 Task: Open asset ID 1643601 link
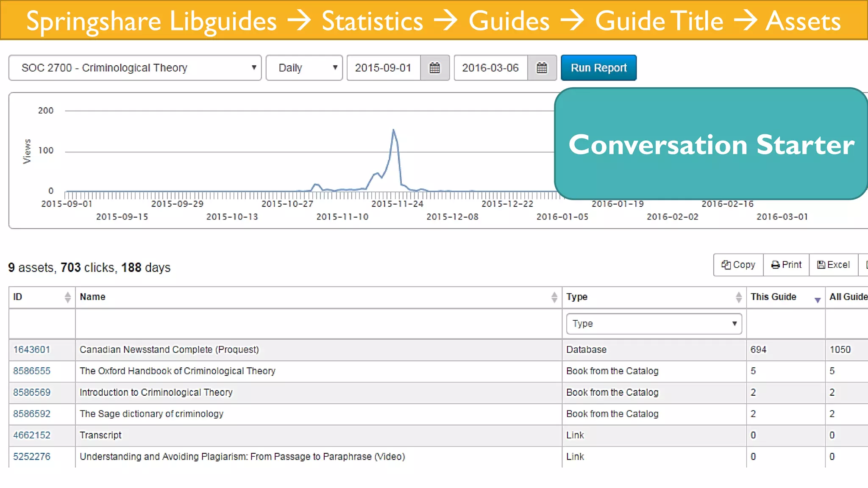(x=32, y=350)
